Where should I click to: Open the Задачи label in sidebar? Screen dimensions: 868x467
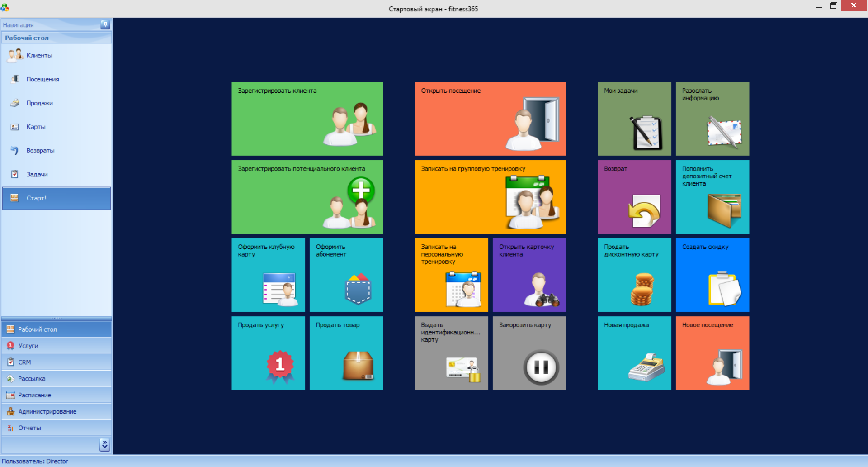click(37, 174)
